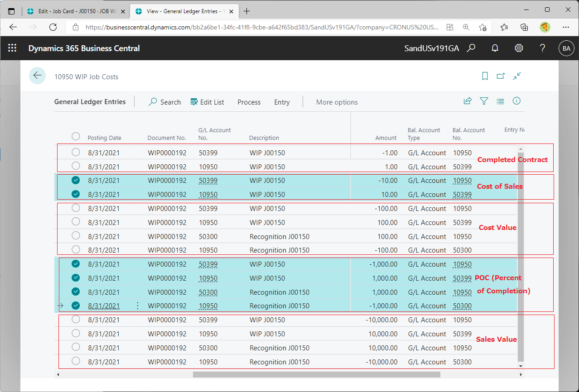
Task: Open the notifications bell
Action: (x=495, y=48)
